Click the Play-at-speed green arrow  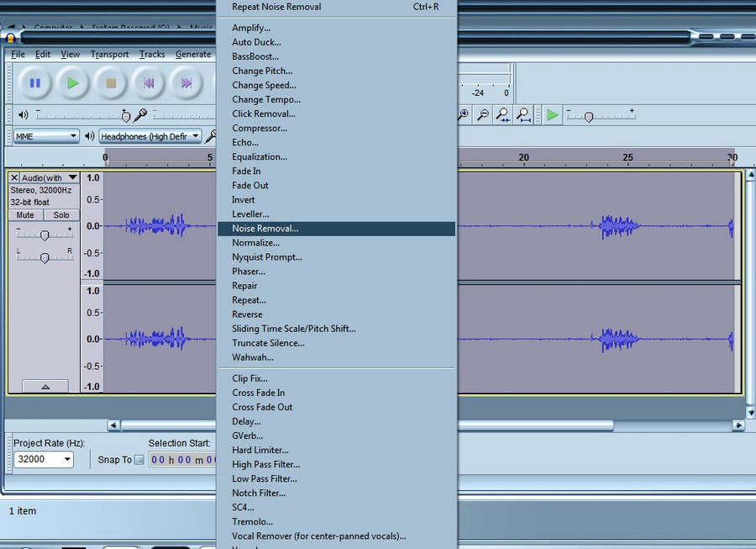[552, 115]
